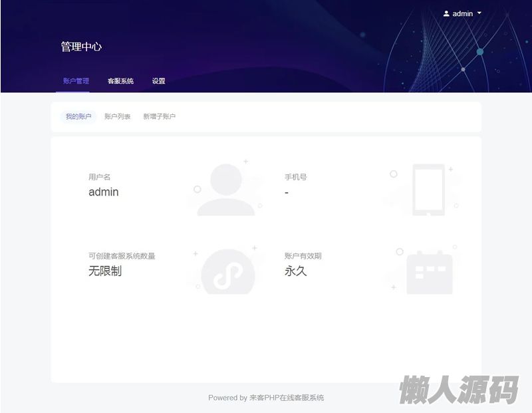Select 账户列表 sub-tab
Screen dimensions: 532x413
click(118, 116)
